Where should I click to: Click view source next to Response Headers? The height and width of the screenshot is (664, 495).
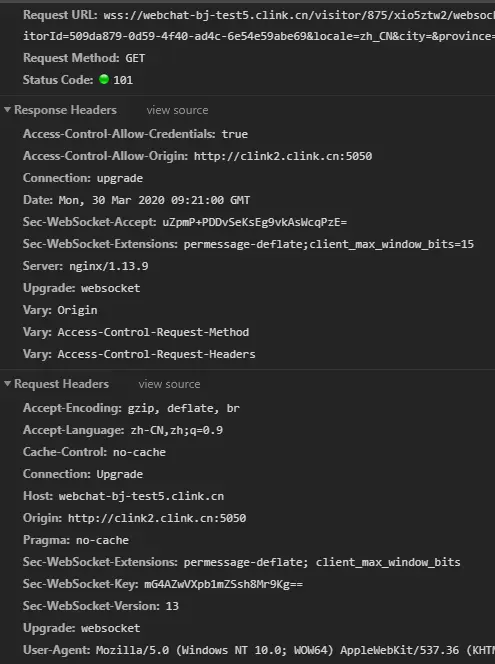[x=177, y=110]
